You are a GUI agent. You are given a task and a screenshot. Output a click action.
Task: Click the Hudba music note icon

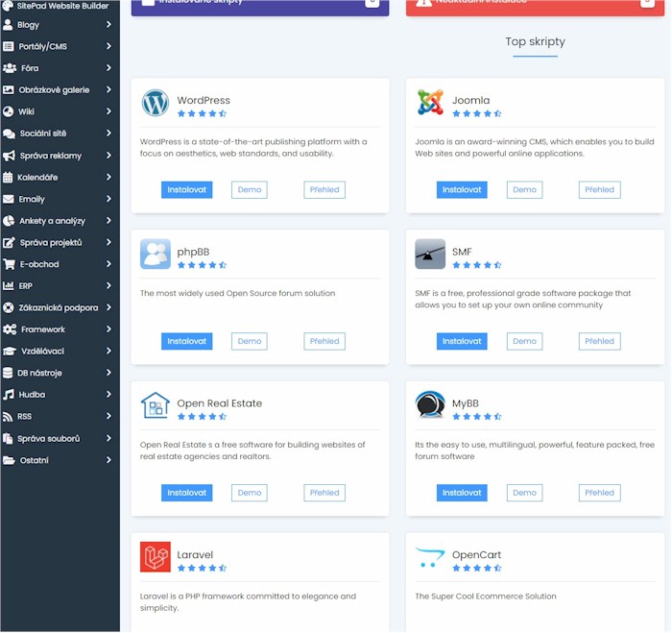(x=8, y=395)
